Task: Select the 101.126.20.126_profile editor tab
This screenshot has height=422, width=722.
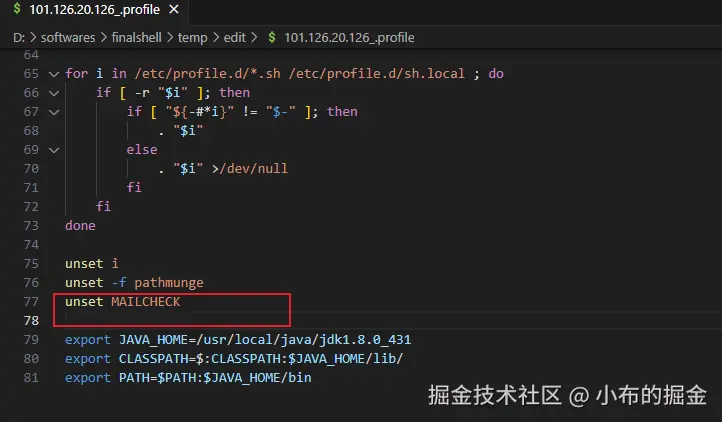Action: point(95,10)
